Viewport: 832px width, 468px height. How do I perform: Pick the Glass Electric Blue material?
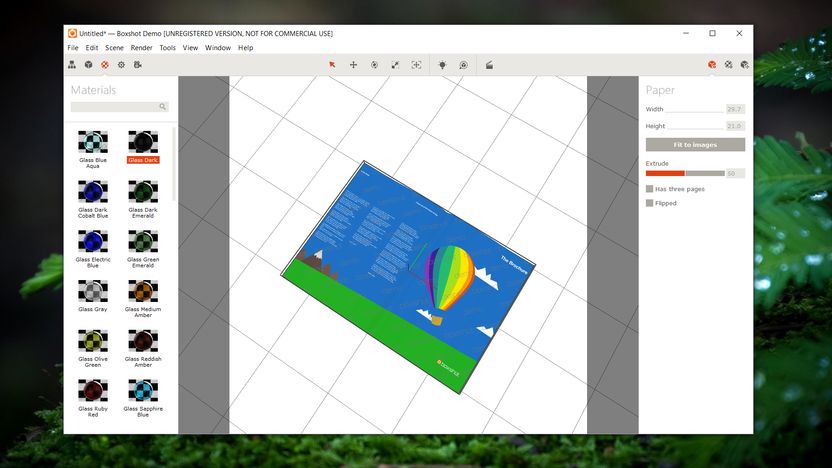93,249
